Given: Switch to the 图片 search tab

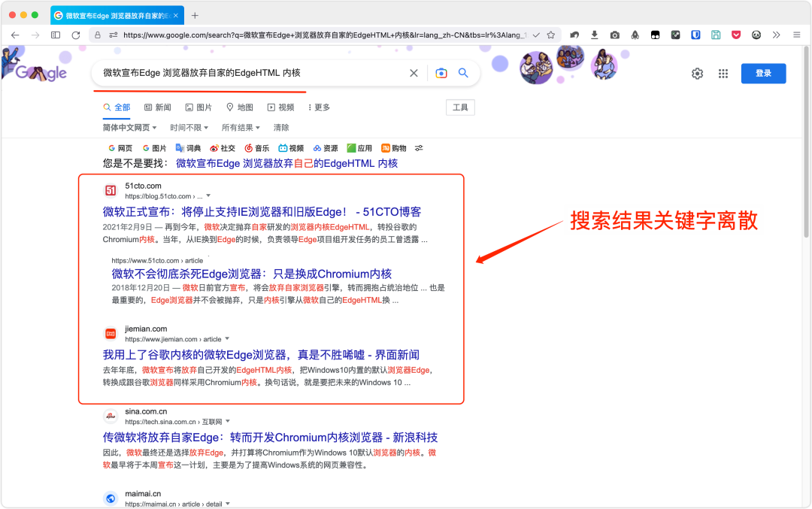Looking at the screenshot, I should pyautogui.click(x=198, y=108).
